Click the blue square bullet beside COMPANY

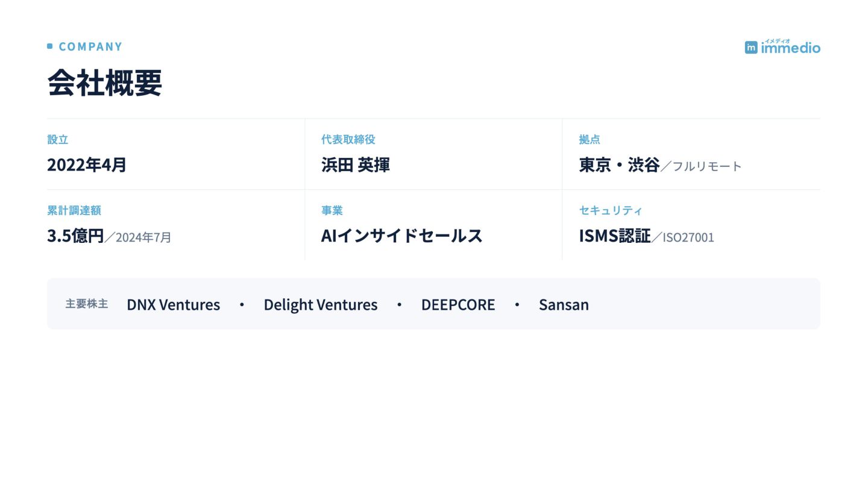coord(50,46)
